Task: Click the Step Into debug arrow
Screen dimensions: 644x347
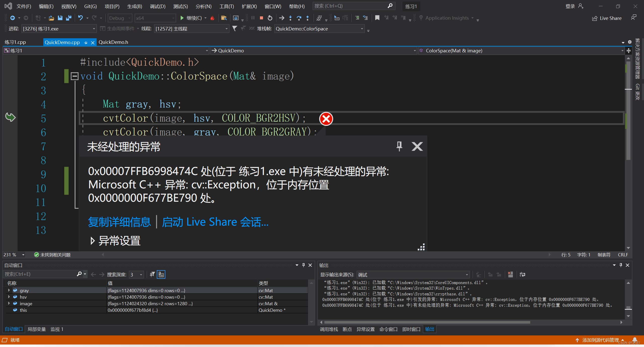Action: [x=290, y=18]
